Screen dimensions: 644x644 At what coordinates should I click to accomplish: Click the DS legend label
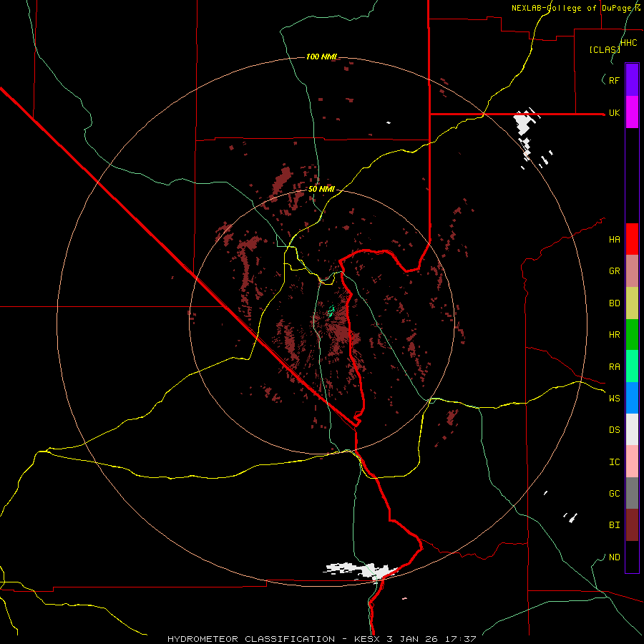[614, 430]
